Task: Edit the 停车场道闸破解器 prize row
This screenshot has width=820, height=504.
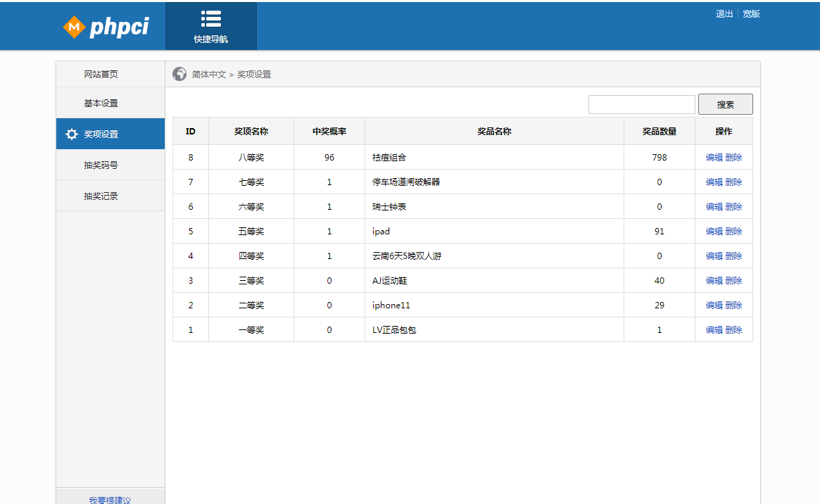Action: [715, 182]
